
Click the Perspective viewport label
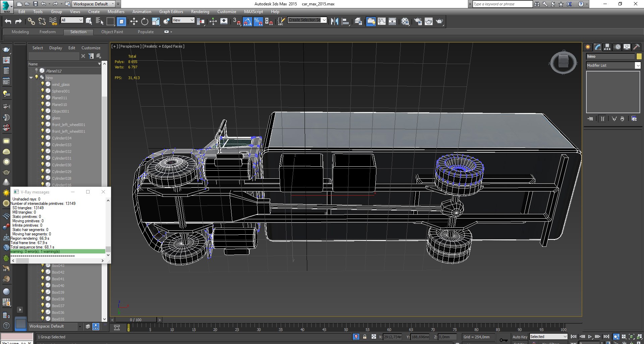click(x=130, y=46)
